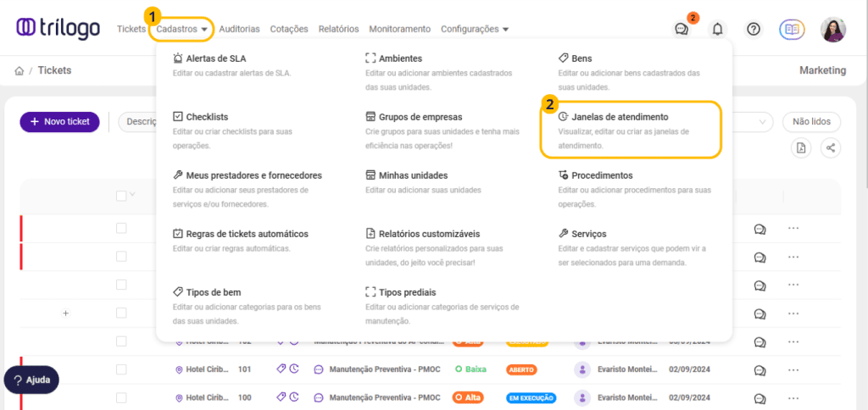
Task: Open the user profile avatar
Action: click(x=832, y=30)
